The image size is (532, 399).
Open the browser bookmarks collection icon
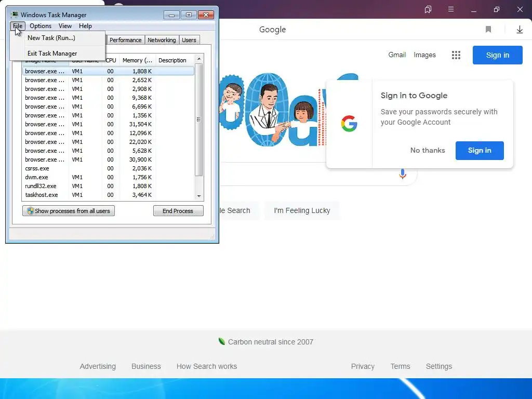tap(428, 9)
